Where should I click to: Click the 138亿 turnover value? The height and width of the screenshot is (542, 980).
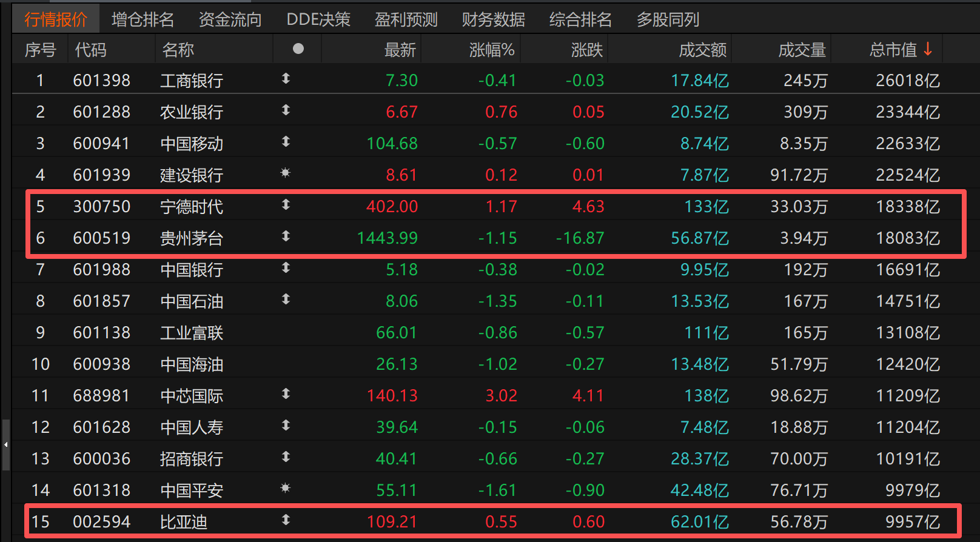[707, 395]
